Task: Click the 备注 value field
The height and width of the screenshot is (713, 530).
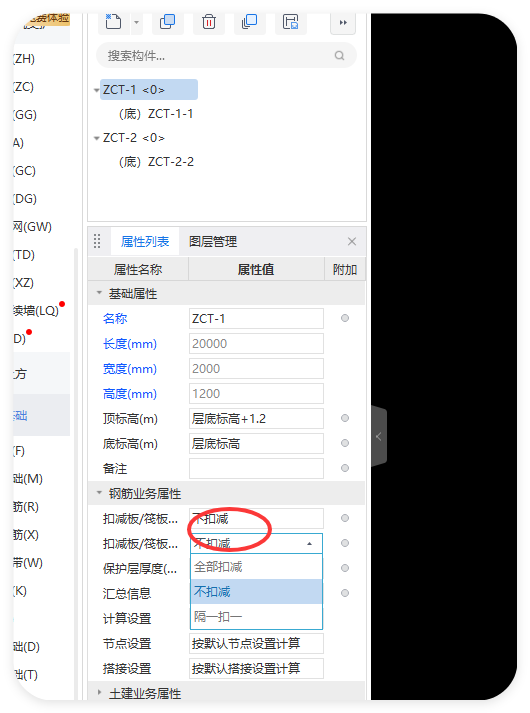Action: 256,468
